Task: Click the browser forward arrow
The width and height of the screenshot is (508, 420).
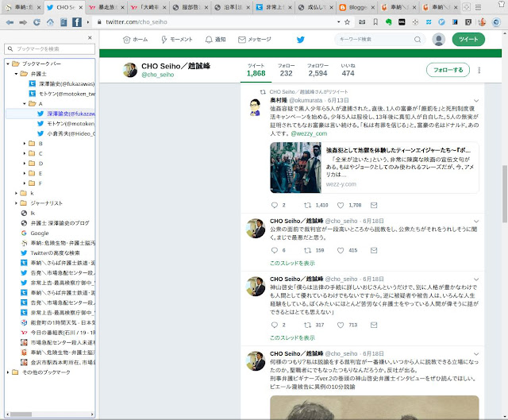Action: (x=23, y=22)
